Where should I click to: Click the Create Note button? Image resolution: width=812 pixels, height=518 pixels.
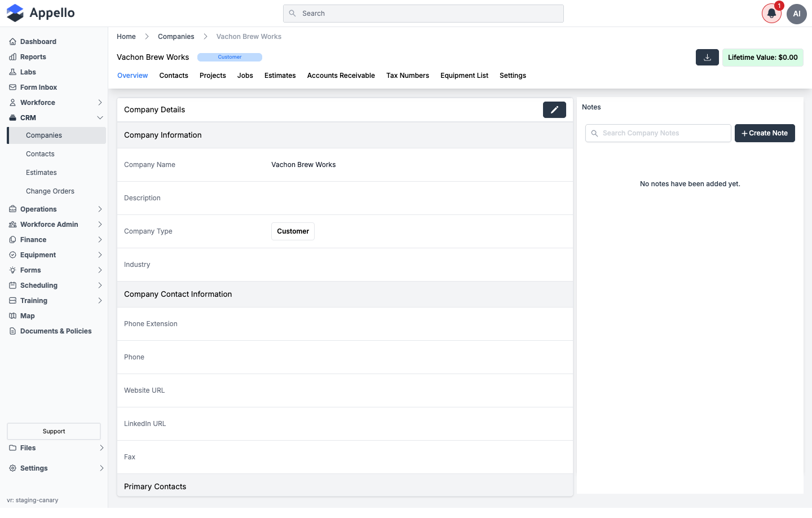[765, 133]
